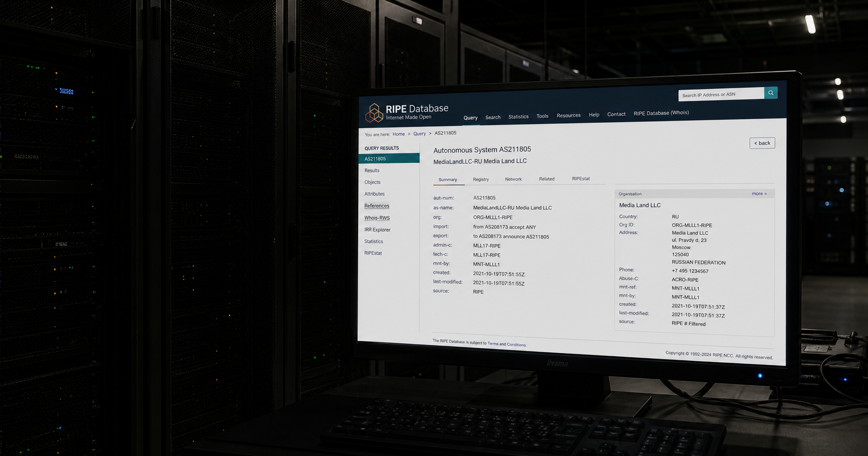The image size is (868, 456).
Task: Focus the Search IP Address or ASN field
Action: point(721,94)
